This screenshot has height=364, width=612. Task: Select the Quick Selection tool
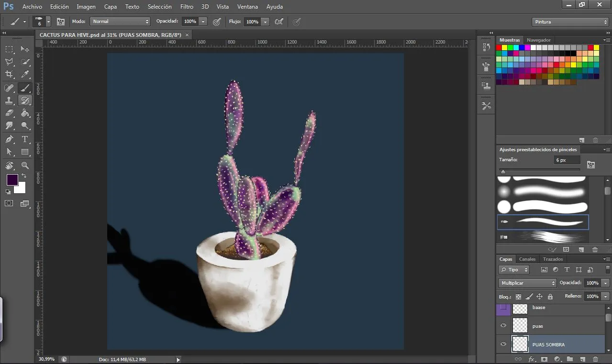pyautogui.click(x=25, y=62)
